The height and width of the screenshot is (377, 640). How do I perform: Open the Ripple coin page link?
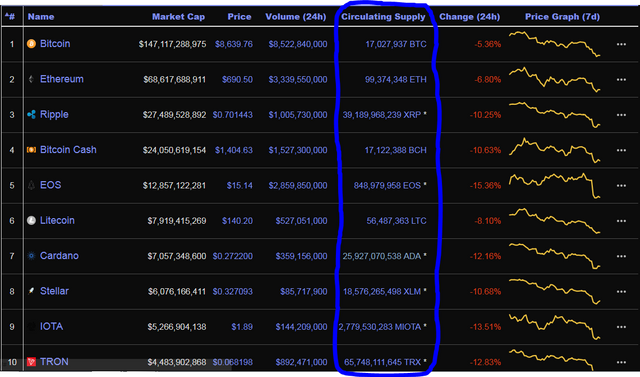(x=54, y=115)
